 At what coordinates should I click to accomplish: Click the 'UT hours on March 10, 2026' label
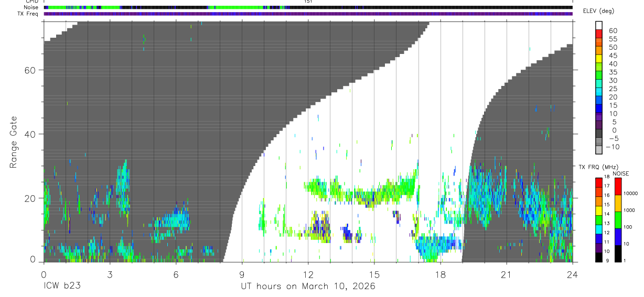308,286
